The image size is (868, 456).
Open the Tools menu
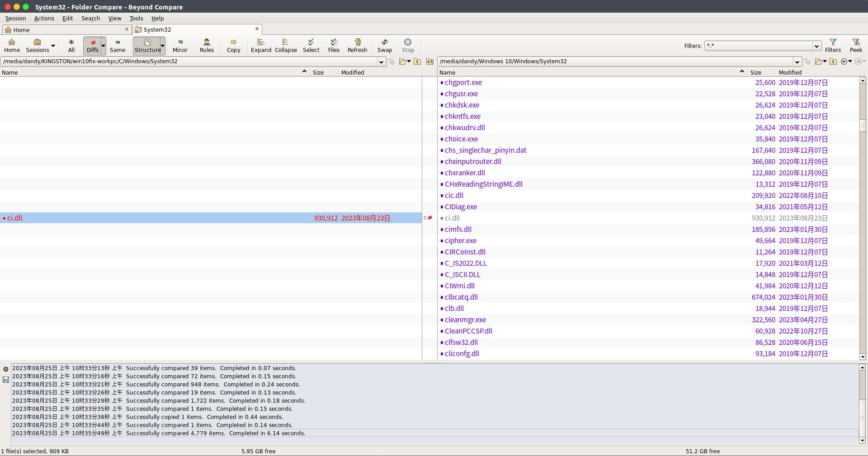[136, 19]
